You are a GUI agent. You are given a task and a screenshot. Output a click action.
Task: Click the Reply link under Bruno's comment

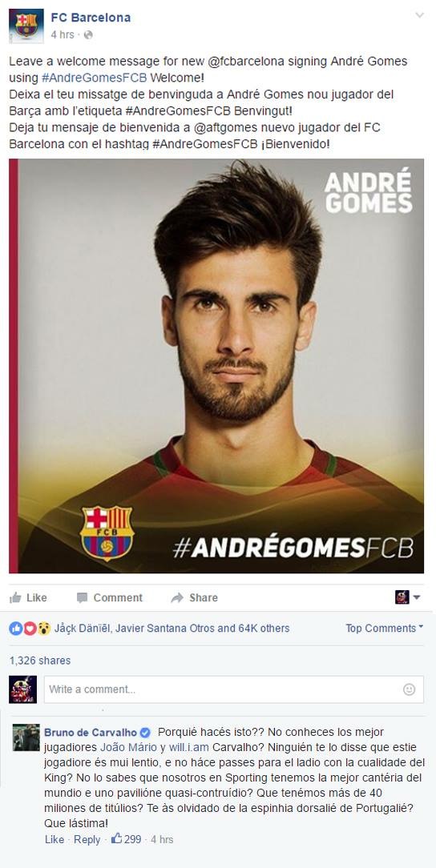point(87,839)
